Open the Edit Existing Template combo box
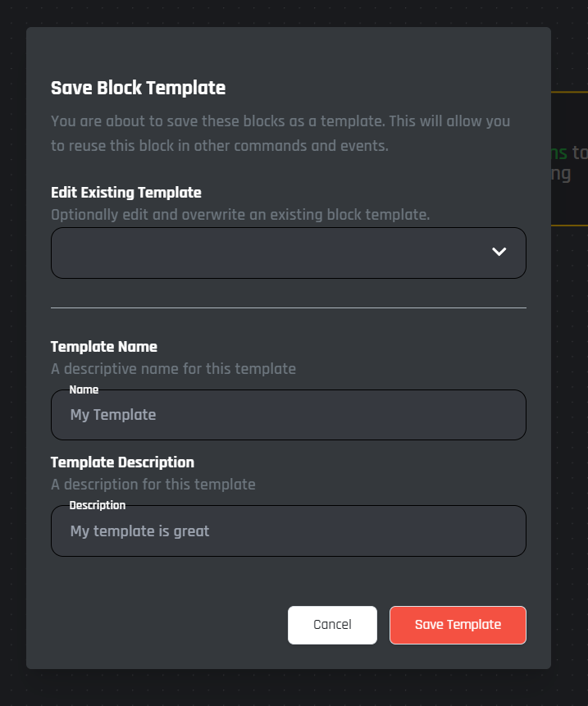 [271, 253]
